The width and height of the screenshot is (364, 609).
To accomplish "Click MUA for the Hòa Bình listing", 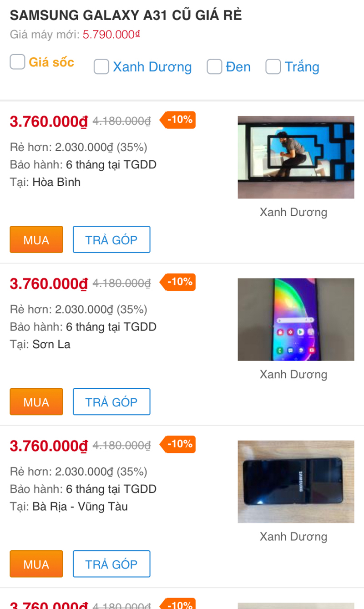I will pos(36,239).
